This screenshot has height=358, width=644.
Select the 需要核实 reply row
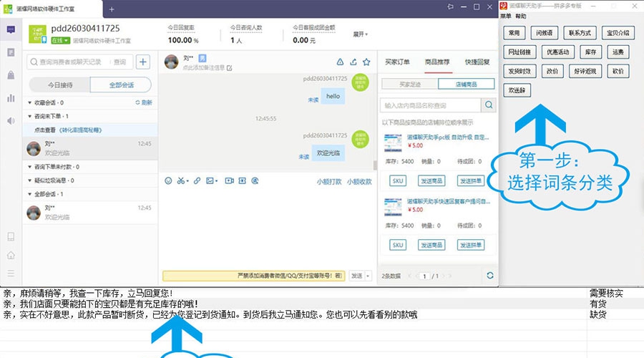coord(322,293)
